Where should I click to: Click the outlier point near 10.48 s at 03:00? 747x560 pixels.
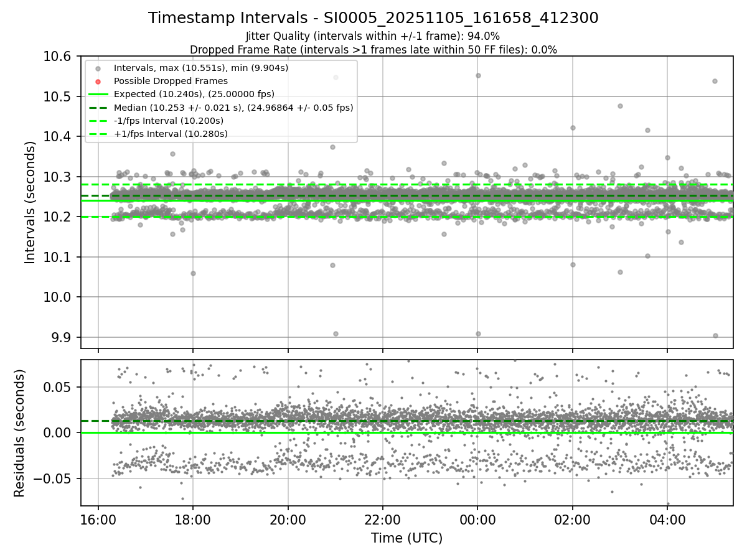620,106
